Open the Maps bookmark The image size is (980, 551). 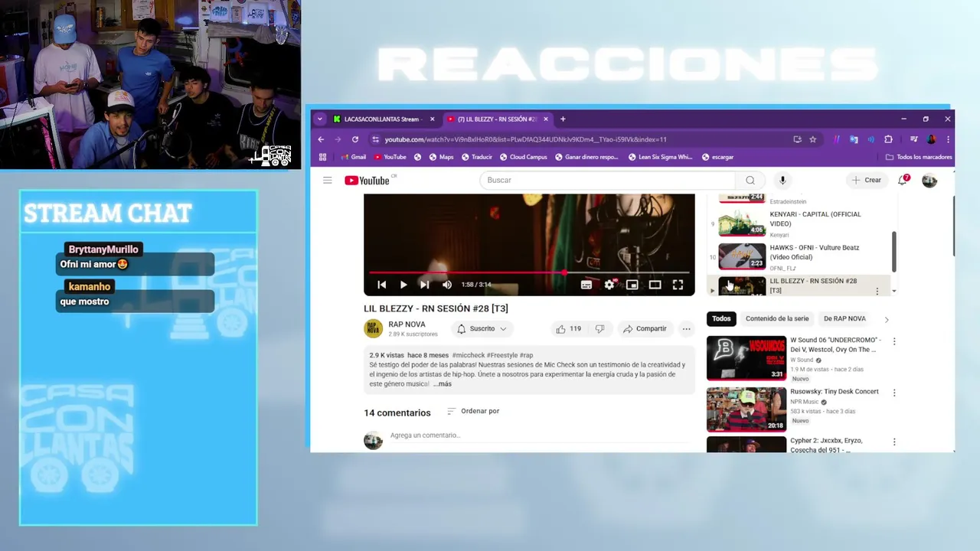point(441,157)
